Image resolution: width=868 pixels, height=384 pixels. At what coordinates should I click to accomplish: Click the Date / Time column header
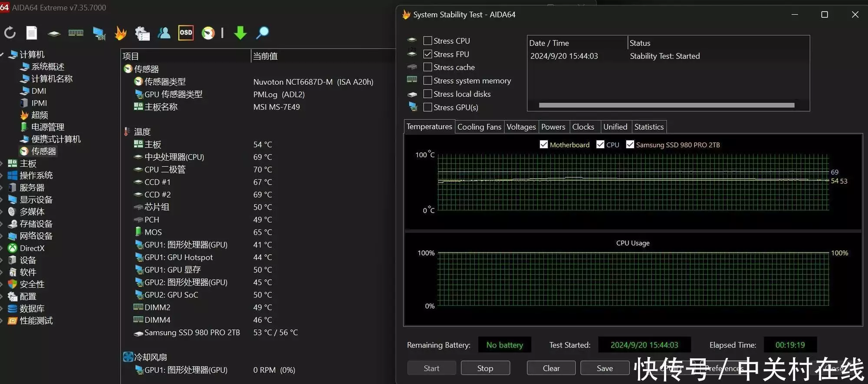[577, 43]
